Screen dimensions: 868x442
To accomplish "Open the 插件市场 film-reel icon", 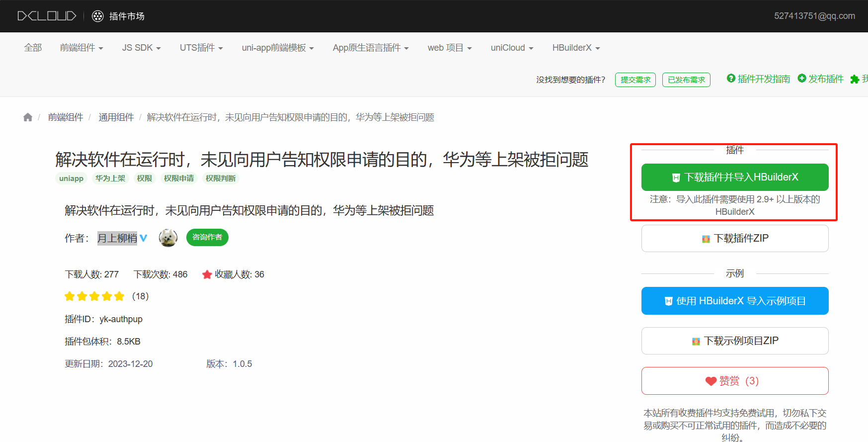I will coord(98,16).
